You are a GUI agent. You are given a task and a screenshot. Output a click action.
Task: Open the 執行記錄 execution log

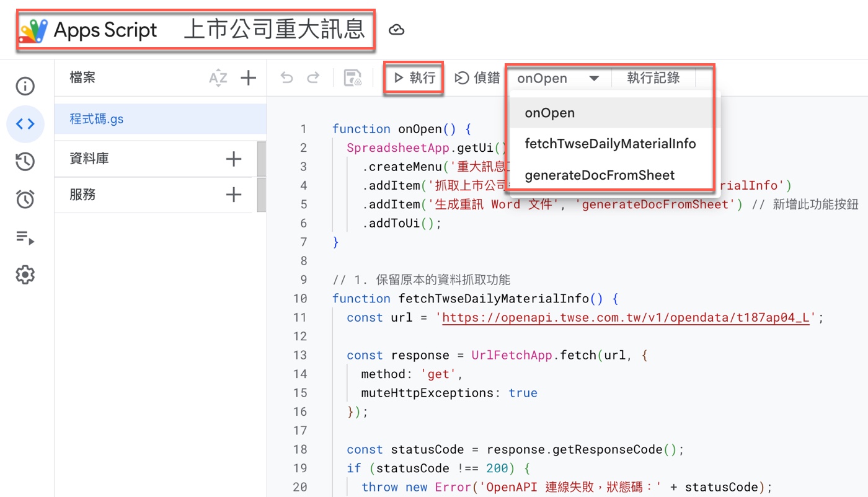tap(653, 78)
